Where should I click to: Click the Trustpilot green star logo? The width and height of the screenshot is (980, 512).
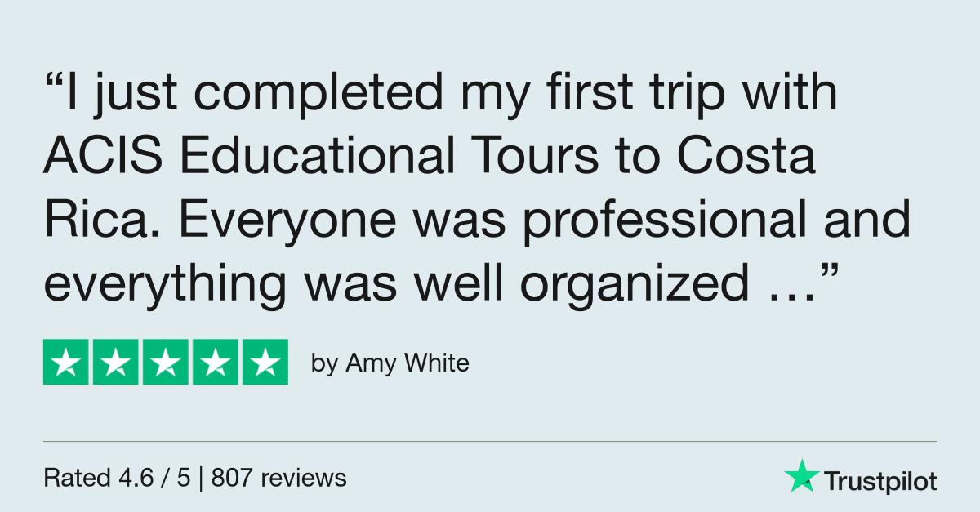(800, 476)
